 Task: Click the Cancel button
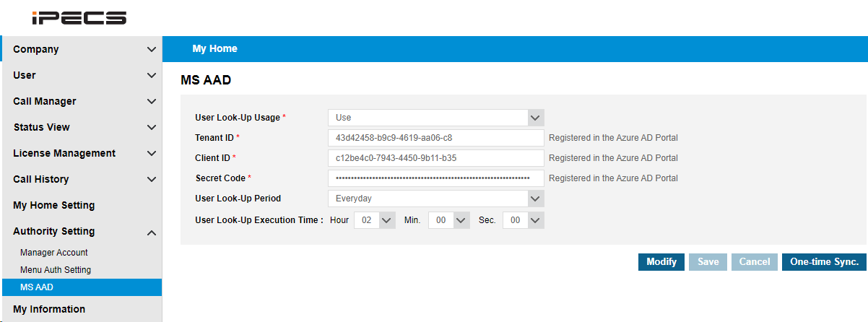[755, 262]
